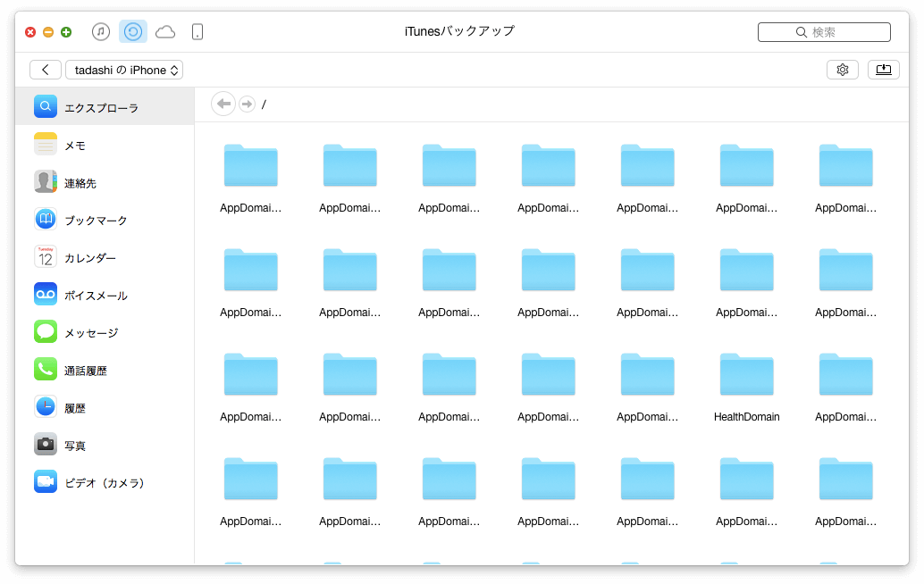Open ビデオ（カメラ） videos in the sidebar

coord(105,483)
